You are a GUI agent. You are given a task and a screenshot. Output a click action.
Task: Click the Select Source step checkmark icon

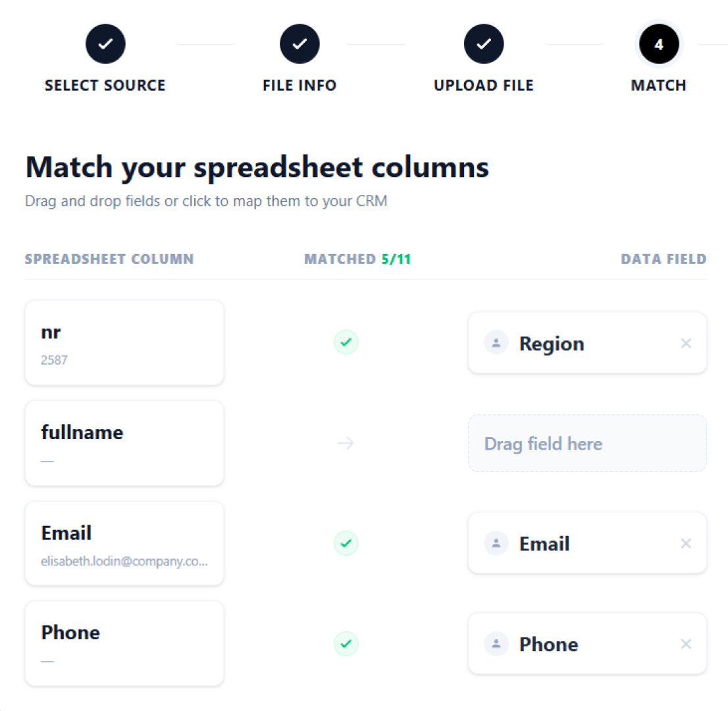105,44
